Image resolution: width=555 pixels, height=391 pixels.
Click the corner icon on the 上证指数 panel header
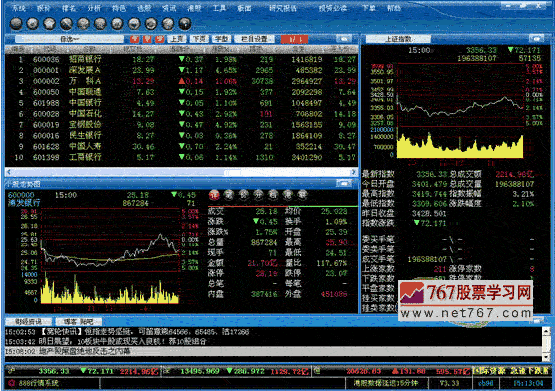point(536,38)
